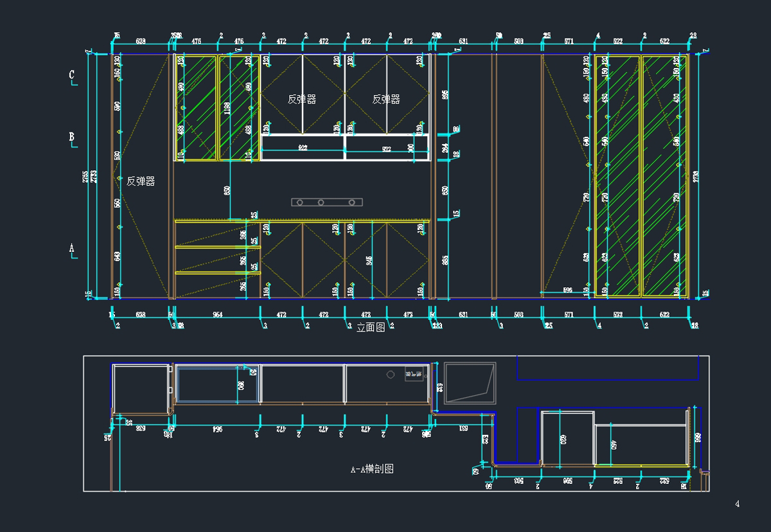The height and width of the screenshot is (532, 771).
Task: Click section cut marker C on left
Action: (72, 76)
